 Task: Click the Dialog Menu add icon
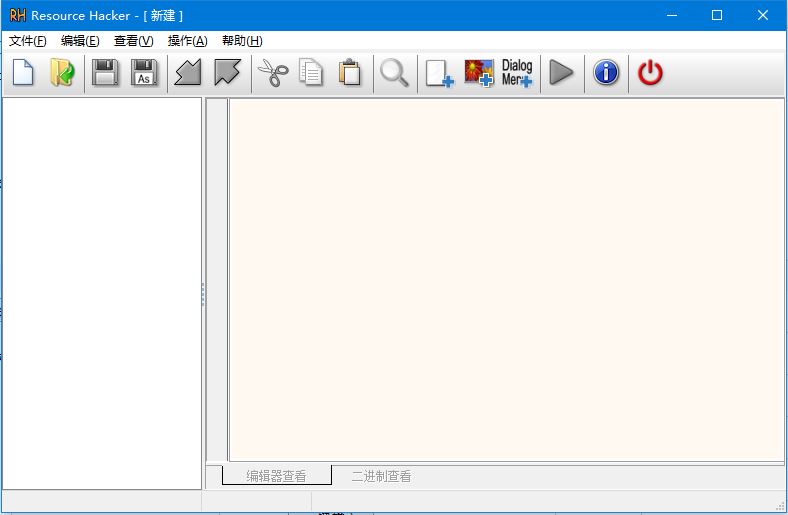click(517, 73)
